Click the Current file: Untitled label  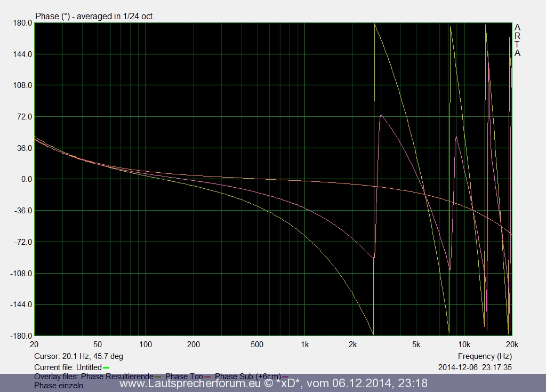tap(67, 367)
